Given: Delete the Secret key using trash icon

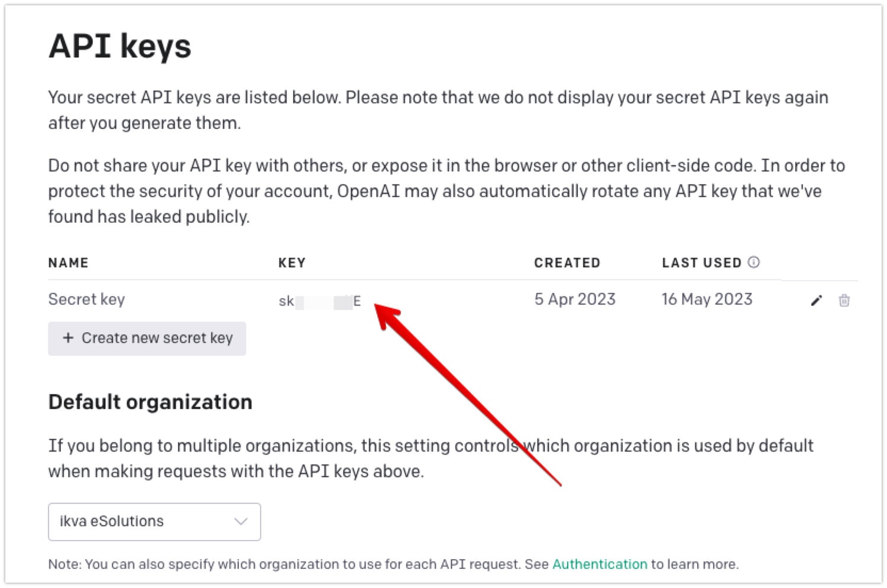Looking at the screenshot, I should (x=844, y=301).
